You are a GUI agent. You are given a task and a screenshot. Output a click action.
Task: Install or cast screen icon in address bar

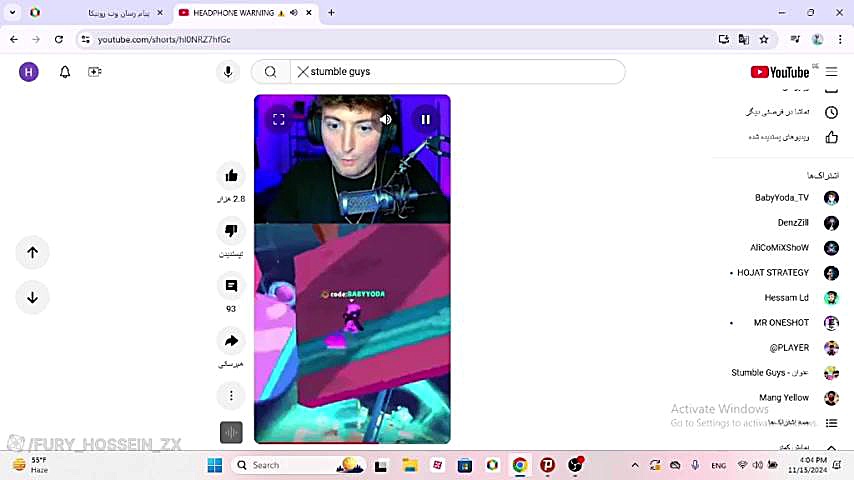point(723,39)
